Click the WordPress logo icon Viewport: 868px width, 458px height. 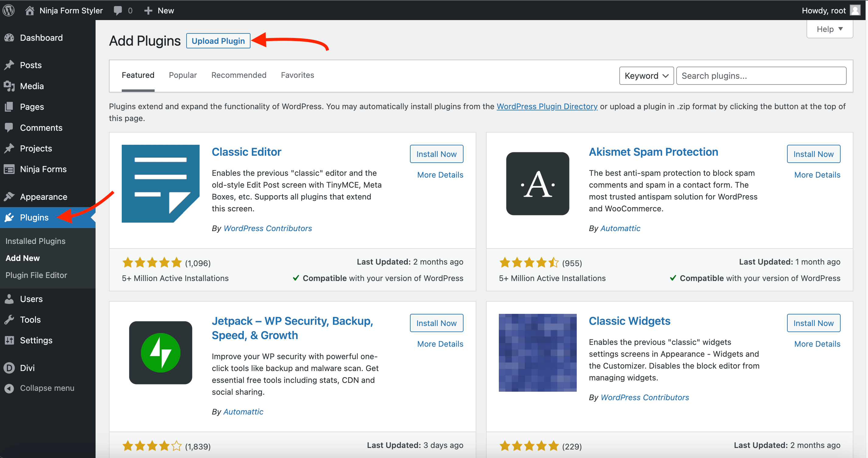point(9,10)
